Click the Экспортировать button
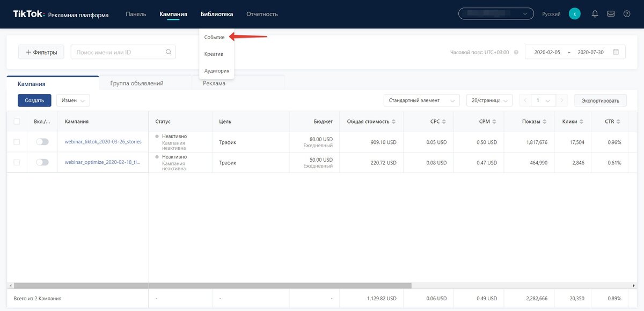 (x=601, y=100)
